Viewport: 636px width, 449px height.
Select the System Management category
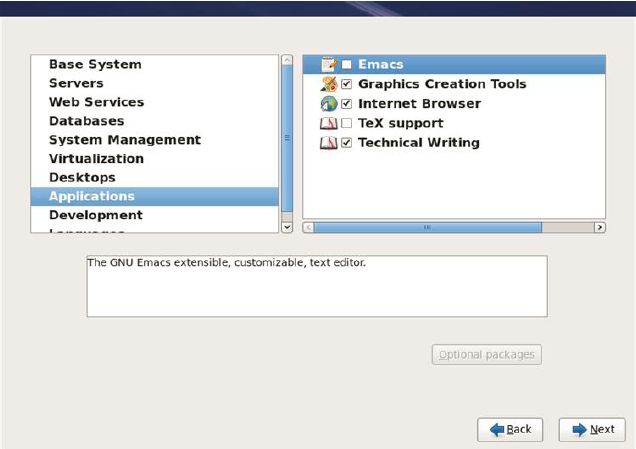click(155, 140)
